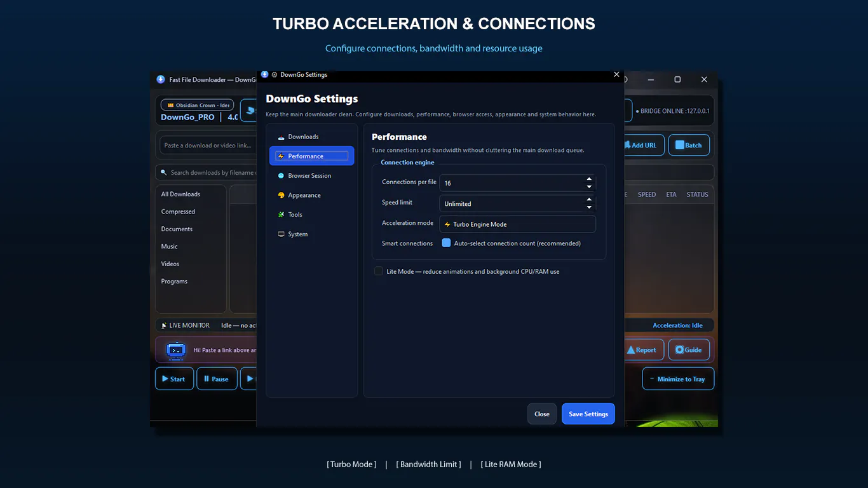Click the STATUS column header
The width and height of the screenshot is (868, 488).
(x=697, y=194)
